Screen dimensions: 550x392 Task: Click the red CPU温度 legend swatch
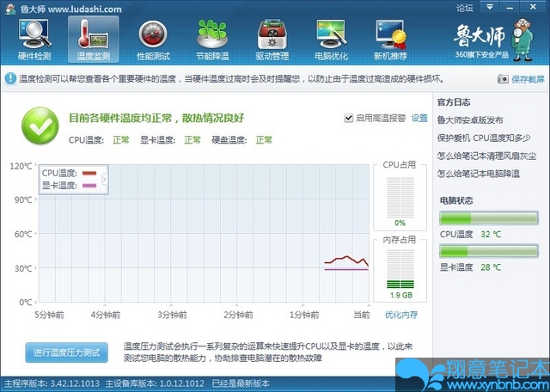click(x=89, y=173)
